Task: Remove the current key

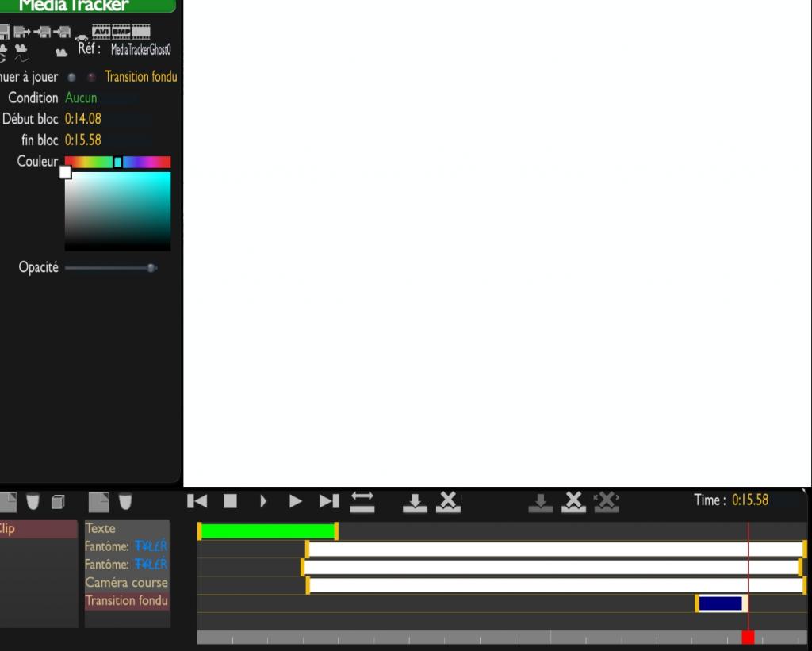Action: pos(574,502)
